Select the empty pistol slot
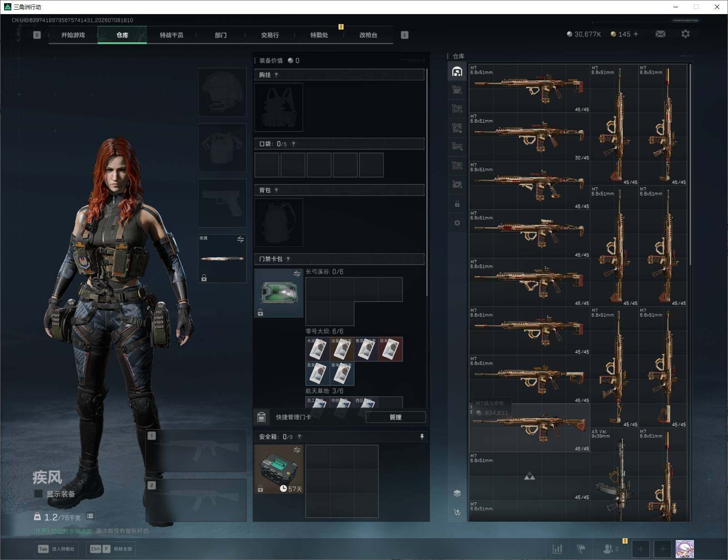The image size is (728, 560). tap(222, 203)
